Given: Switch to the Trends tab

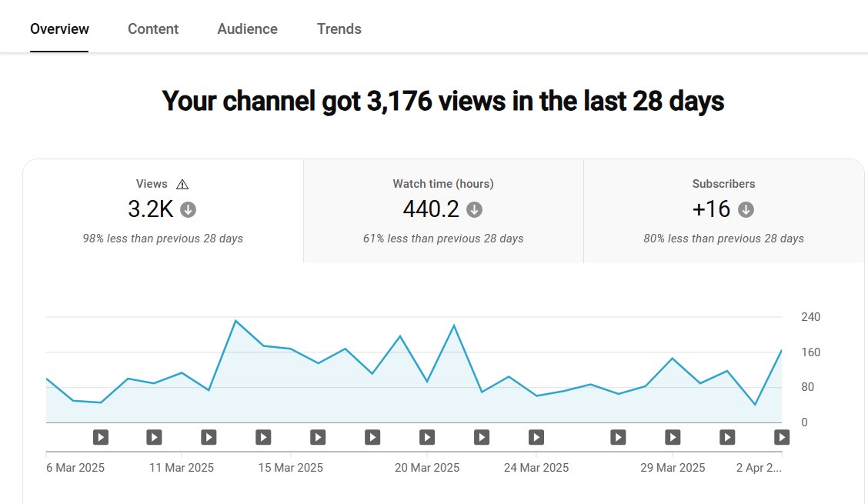Looking at the screenshot, I should [x=339, y=28].
